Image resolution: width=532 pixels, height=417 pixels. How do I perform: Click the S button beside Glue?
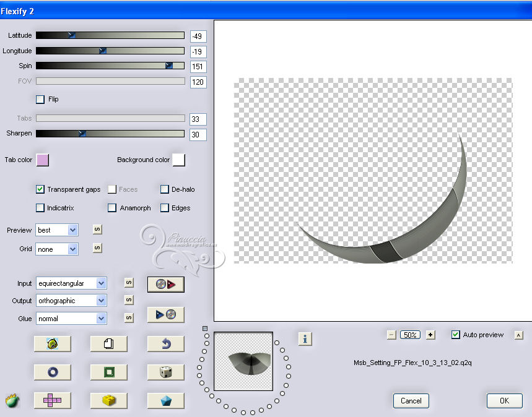click(x=129, y=318)
